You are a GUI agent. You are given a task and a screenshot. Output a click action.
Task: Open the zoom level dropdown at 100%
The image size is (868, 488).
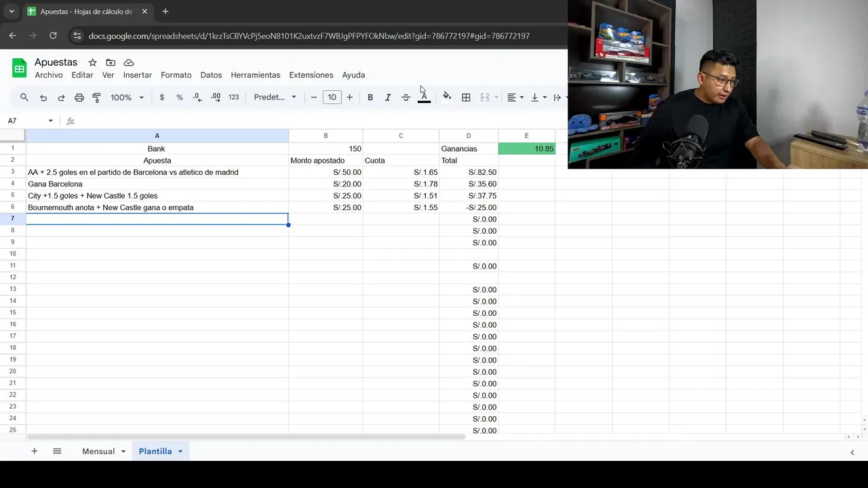pyautogui.click(x=127, y=98)
